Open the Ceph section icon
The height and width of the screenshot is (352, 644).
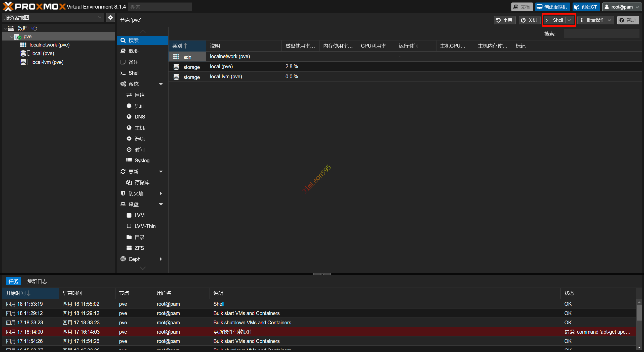pyautogui.click(x=123, y=259)
